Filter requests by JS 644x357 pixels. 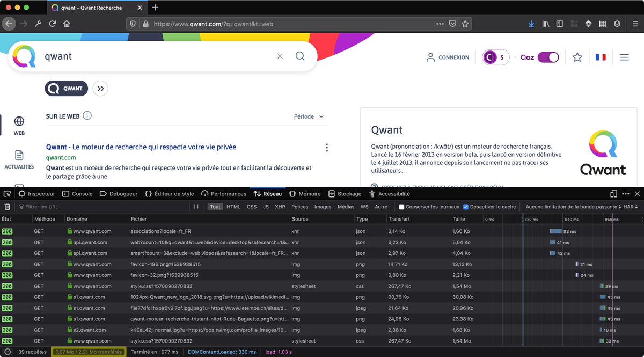[266, 207]
